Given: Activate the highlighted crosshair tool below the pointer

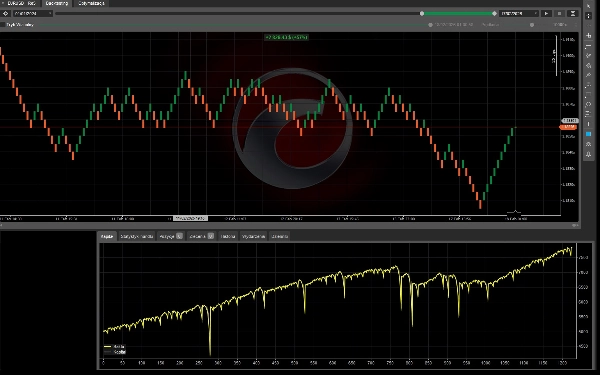Looking at the screenshot, I should coord(589,16).
